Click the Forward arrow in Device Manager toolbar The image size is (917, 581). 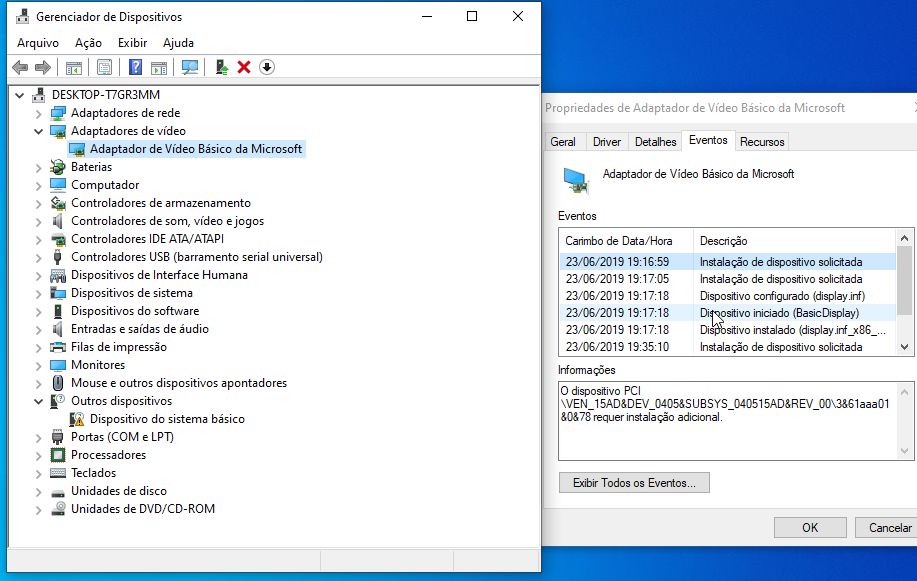click(x=43, y=67)
